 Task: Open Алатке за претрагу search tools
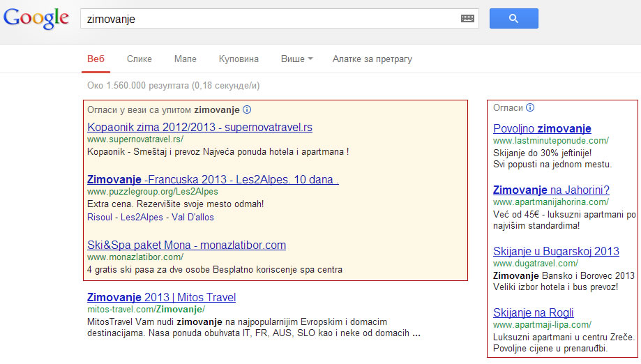point(372,59)
